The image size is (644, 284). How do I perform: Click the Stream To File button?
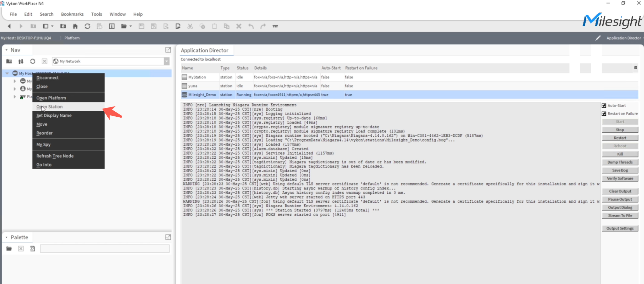[620, 215]
